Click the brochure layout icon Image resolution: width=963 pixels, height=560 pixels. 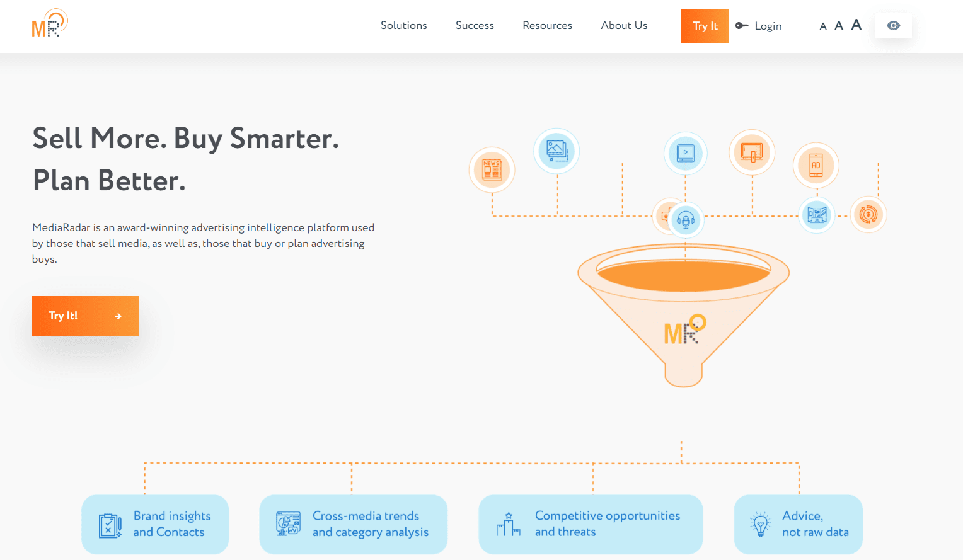click(x=817, y=215)
